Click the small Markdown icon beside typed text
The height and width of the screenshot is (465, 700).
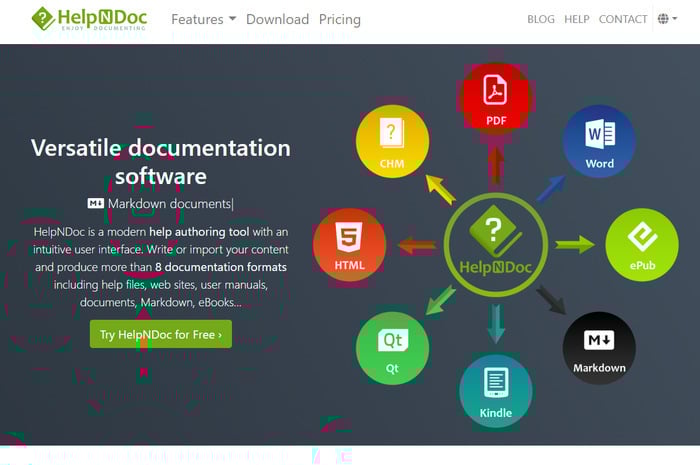(96, 203)
